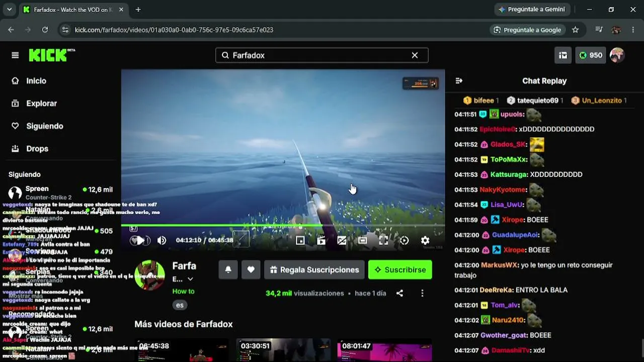Screen dimensions: 644x362
Task: Click Pregúntale a Google in address bar
Action: (x=527, y=30)
